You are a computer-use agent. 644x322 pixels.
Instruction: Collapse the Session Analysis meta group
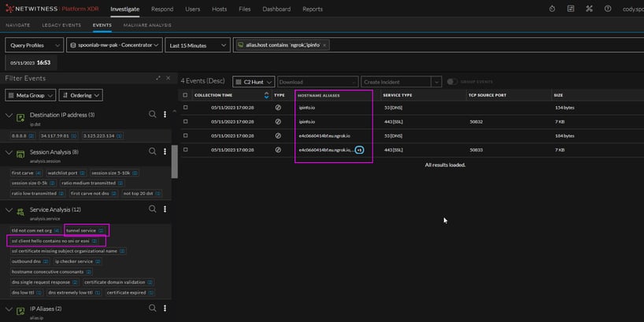coord(9,152)
